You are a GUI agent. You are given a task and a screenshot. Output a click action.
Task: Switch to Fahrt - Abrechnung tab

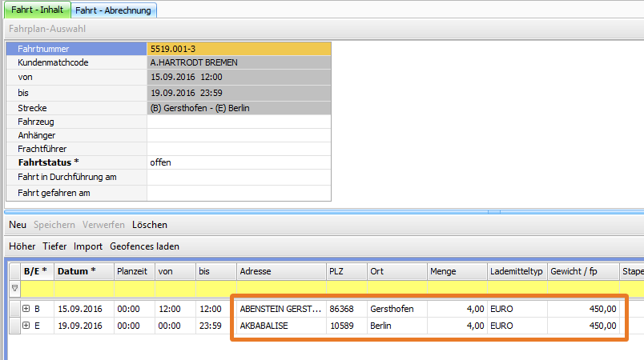(x=115, y=10)
